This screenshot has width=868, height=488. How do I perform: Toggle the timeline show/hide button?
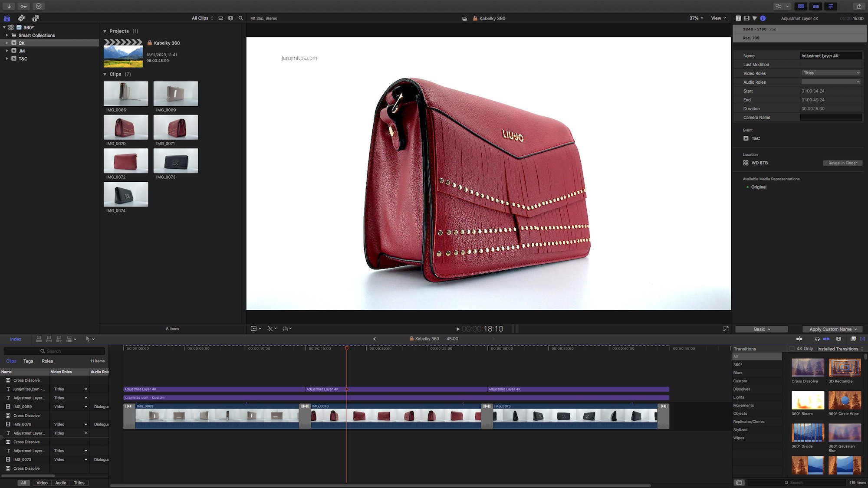click(x=816, y=6)
